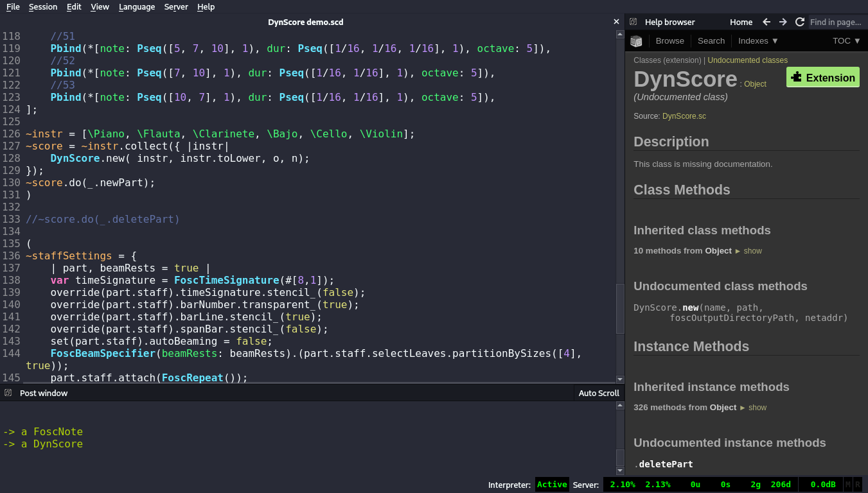Click the SuperCollider cube icon in help browser

point(636,40)
